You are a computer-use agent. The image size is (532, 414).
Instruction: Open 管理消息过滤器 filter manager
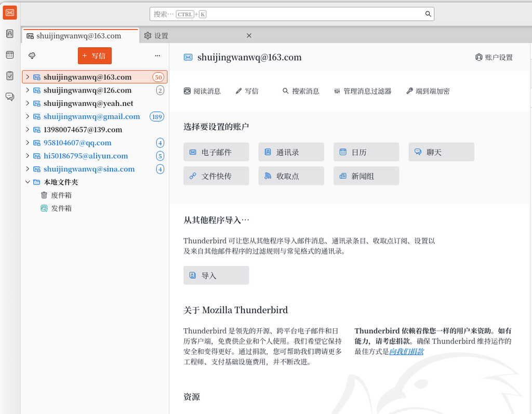[363, 91]
